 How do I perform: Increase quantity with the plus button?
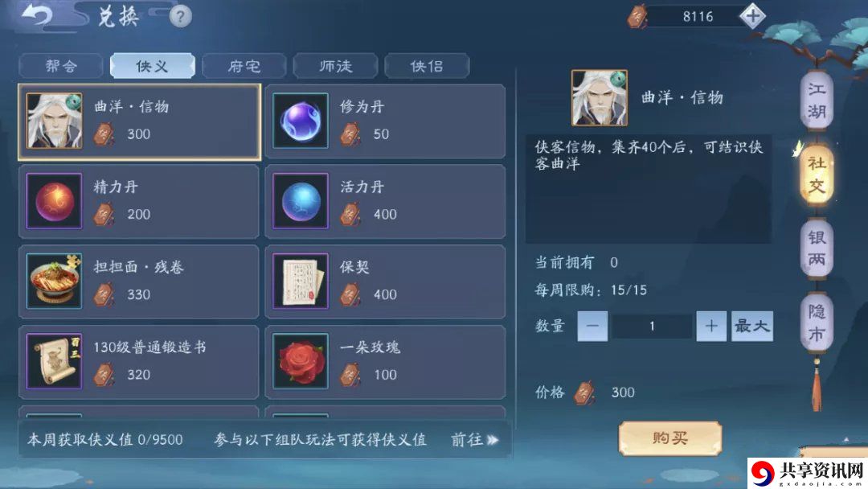[711, 327]
